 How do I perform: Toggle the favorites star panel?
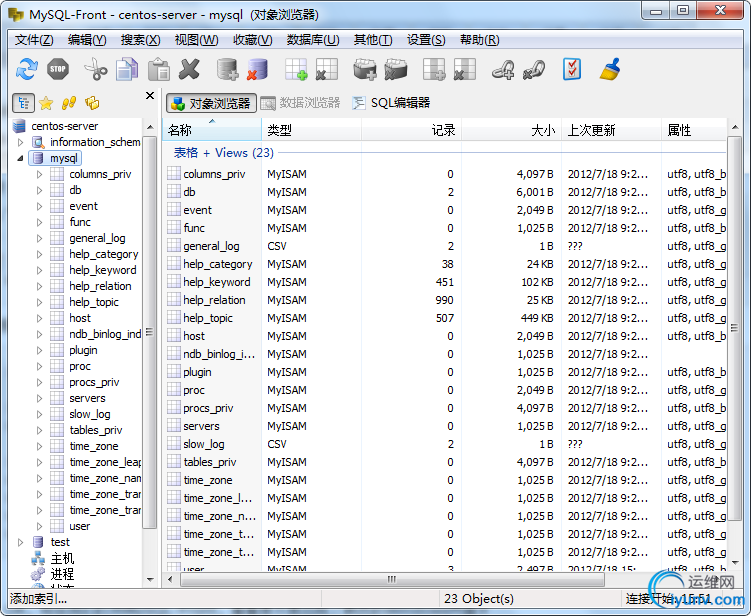pyautogui.click(x=46, y=103)
